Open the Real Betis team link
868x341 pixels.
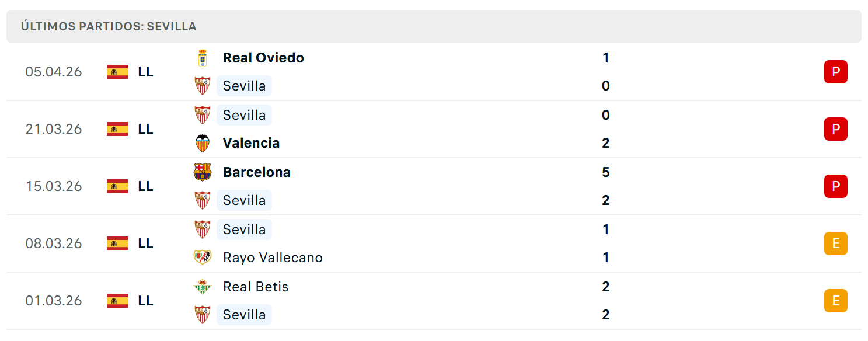pyautogui.click(x=256, y=287)
